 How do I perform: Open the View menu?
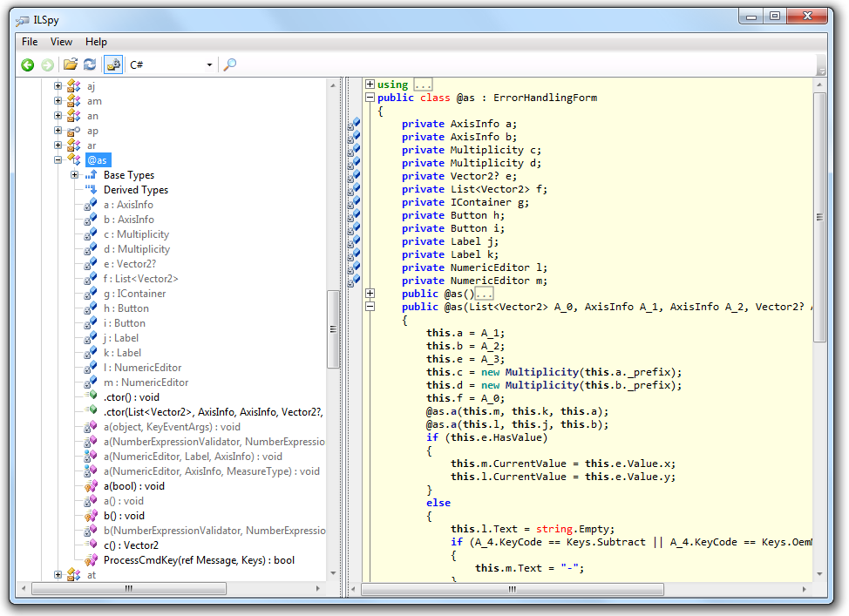coord(61,42)
